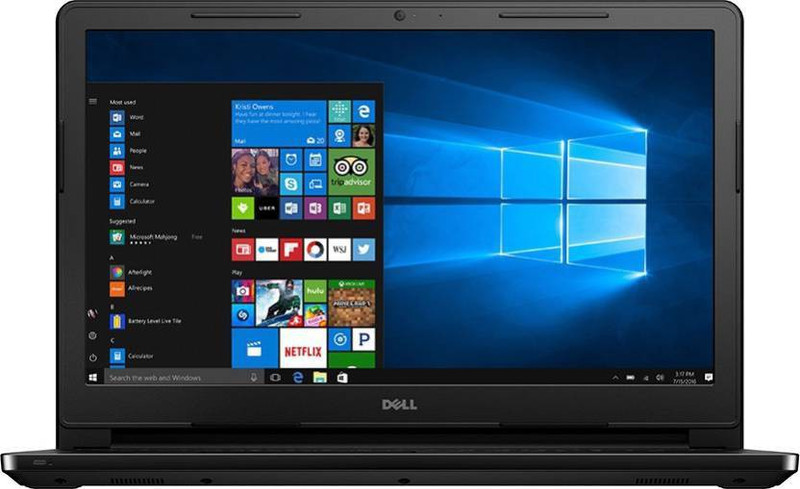The image size is (800, 489).
Task: Open the WSJ news tile
Action: point(339,249)
